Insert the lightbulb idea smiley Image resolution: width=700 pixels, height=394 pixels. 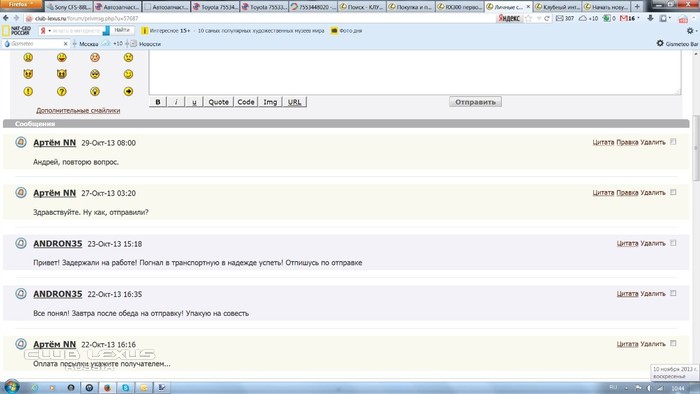click(x=95, y=91)
